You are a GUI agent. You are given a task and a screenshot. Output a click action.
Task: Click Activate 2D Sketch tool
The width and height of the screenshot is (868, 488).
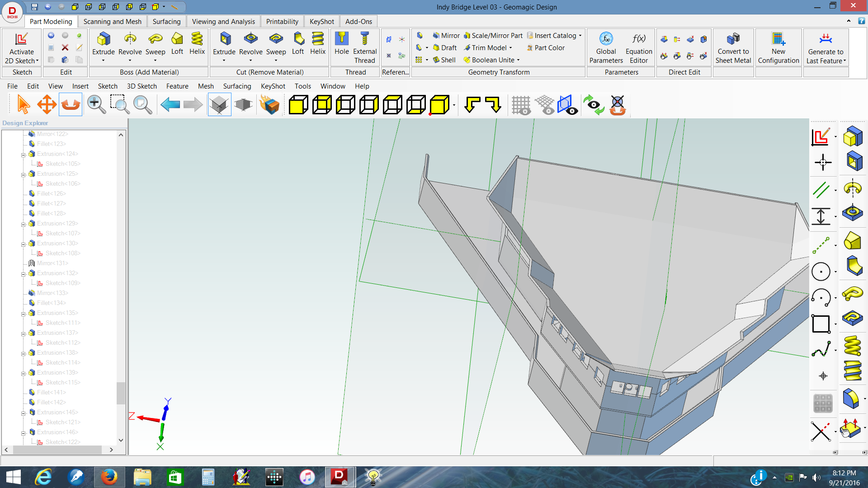point(21,47)
